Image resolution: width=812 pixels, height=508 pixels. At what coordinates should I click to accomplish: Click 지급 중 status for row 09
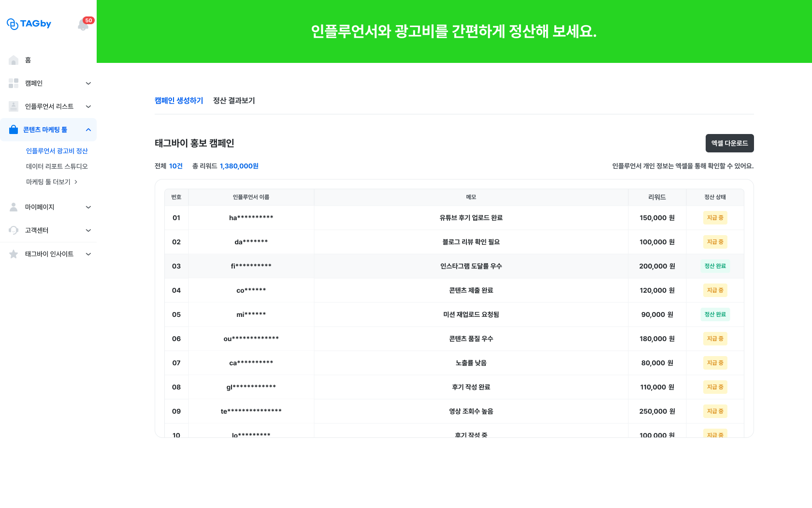715,411
